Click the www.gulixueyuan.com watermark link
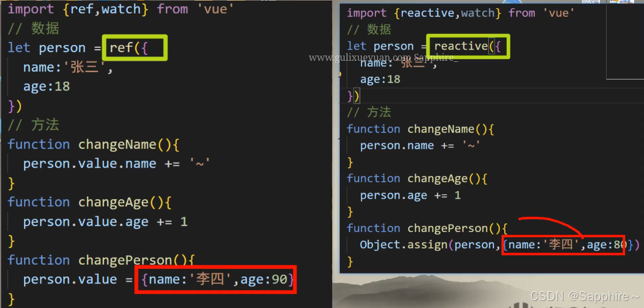 360,58
